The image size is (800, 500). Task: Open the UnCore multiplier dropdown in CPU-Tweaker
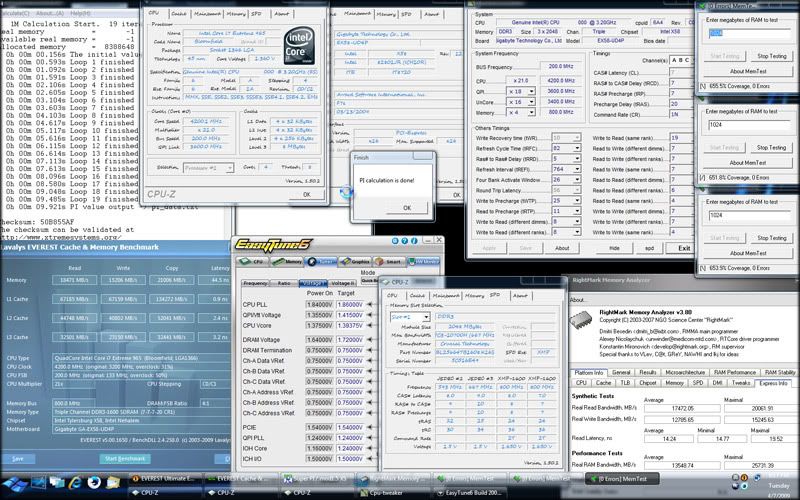531,102
